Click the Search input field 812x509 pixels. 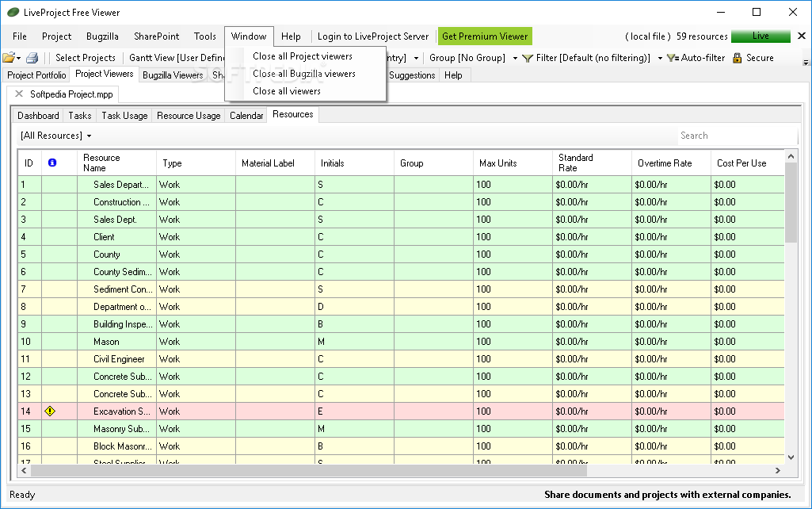click(x=738, y=136)
